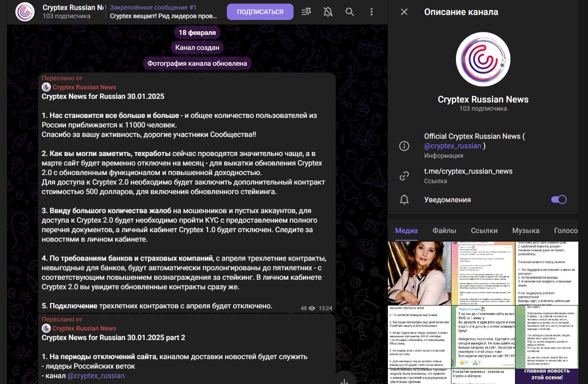588x384 pixels.
Task: Click the 'Информация' label under the channel description
Action: coord(444,156)
